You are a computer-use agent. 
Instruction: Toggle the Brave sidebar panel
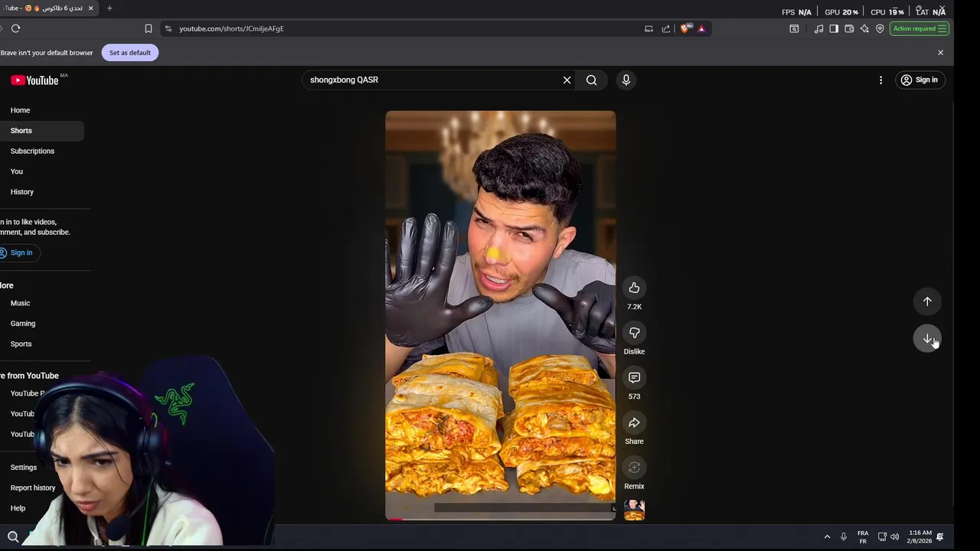[834, 28]
